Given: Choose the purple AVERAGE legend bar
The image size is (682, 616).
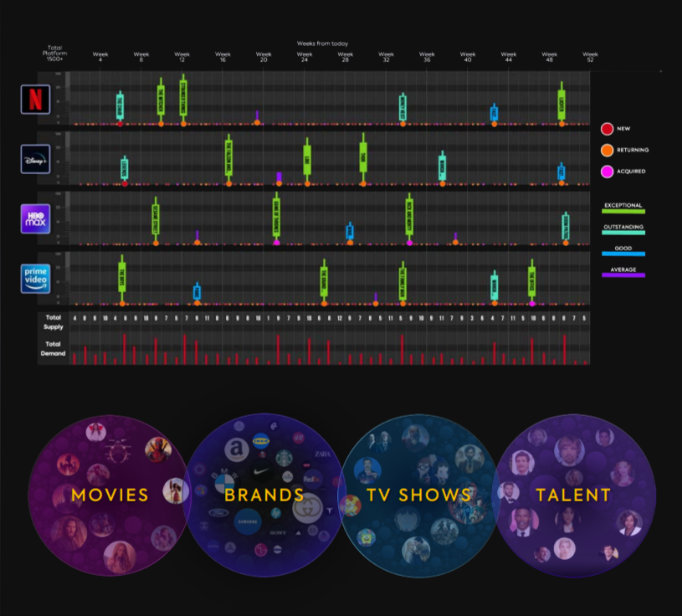Looking at the screenshot, I should tap(623, 275).
